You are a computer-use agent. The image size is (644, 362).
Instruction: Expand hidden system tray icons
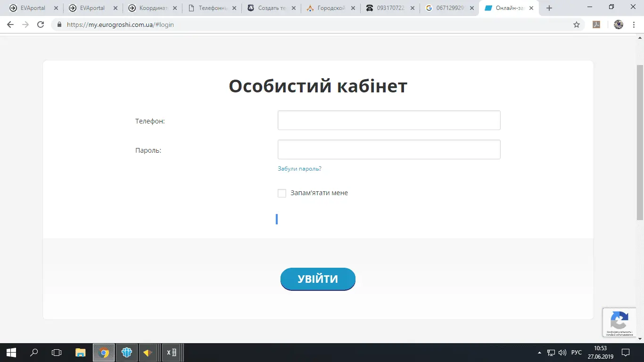539,353
